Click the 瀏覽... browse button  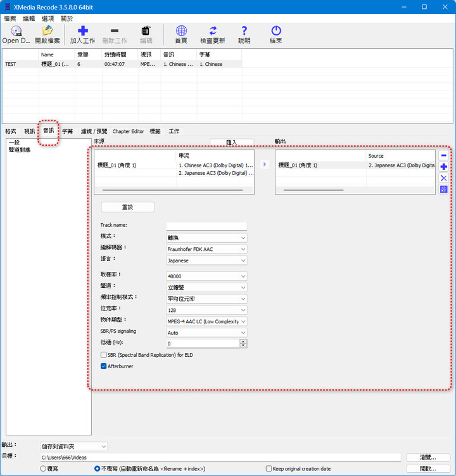tap(427, 457)
